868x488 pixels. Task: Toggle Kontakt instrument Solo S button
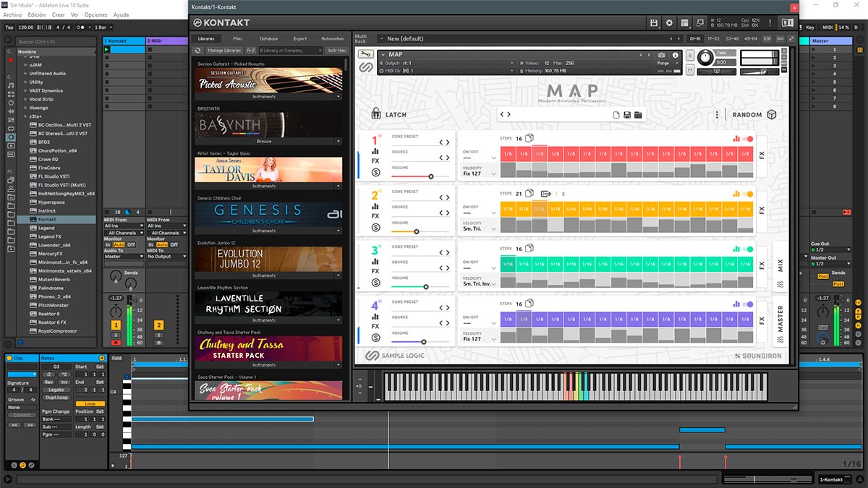[690, 56]
